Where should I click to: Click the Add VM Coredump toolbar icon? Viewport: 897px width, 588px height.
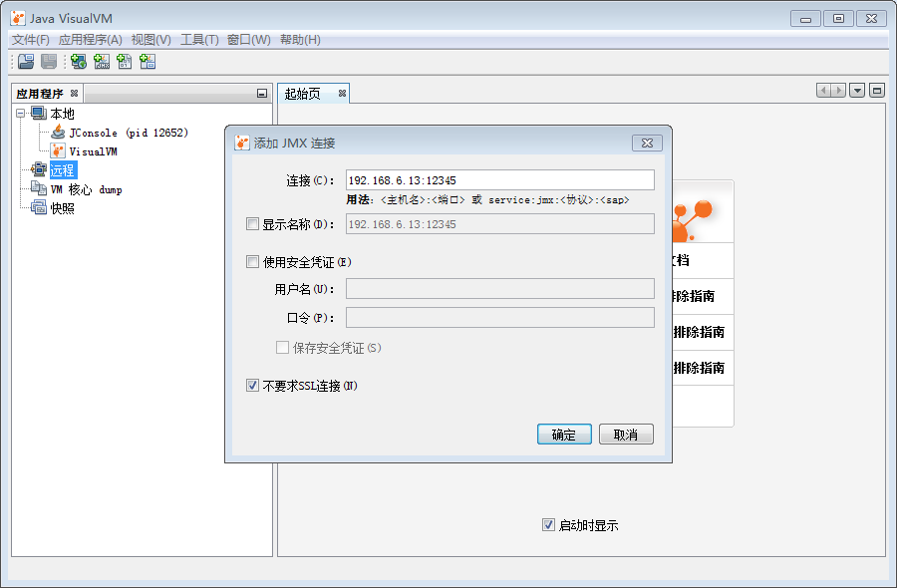(125, 62)
